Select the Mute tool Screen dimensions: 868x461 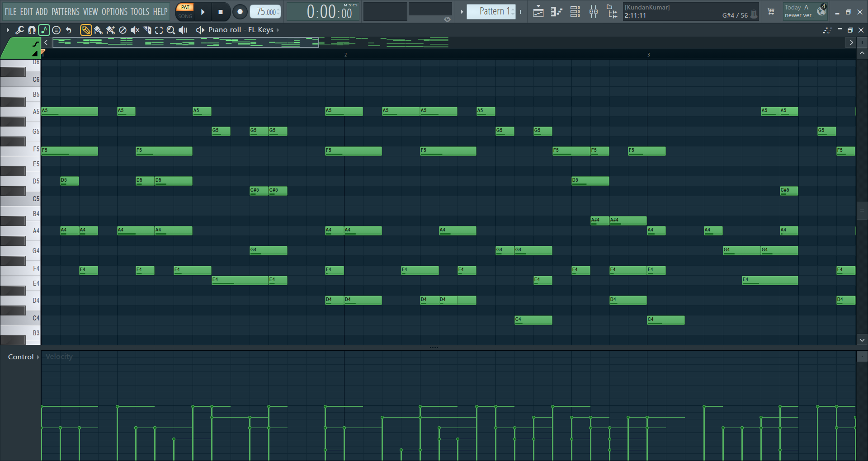[135, 30]
